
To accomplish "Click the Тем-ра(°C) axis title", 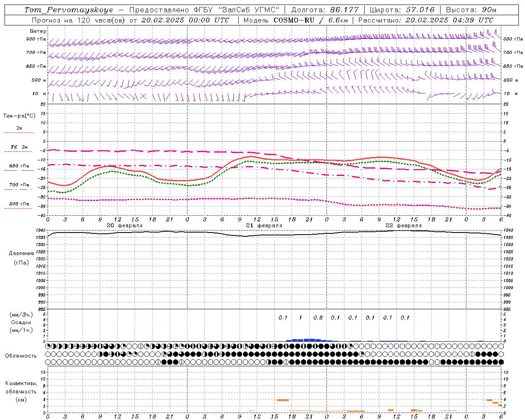I will point(19,116).
